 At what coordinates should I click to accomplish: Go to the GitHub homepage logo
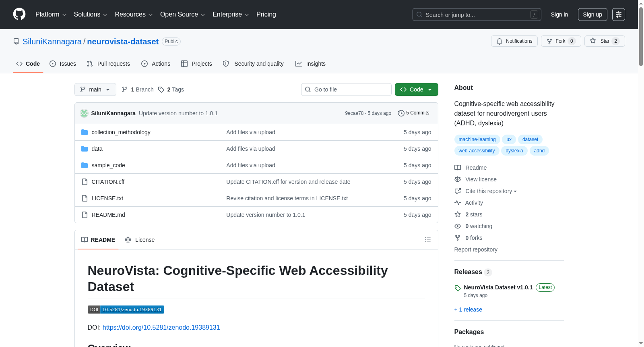click(19, 15)
